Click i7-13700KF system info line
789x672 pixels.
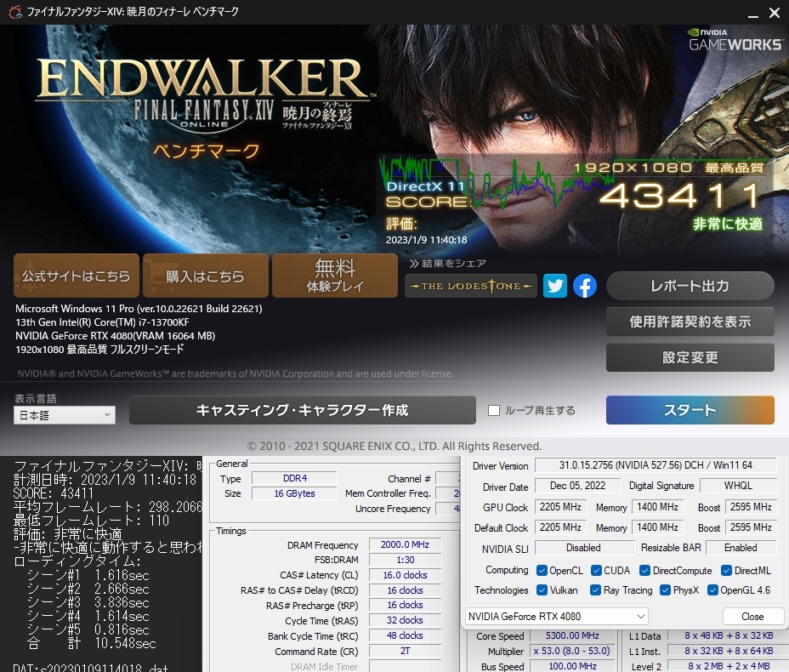coord(102,322)
